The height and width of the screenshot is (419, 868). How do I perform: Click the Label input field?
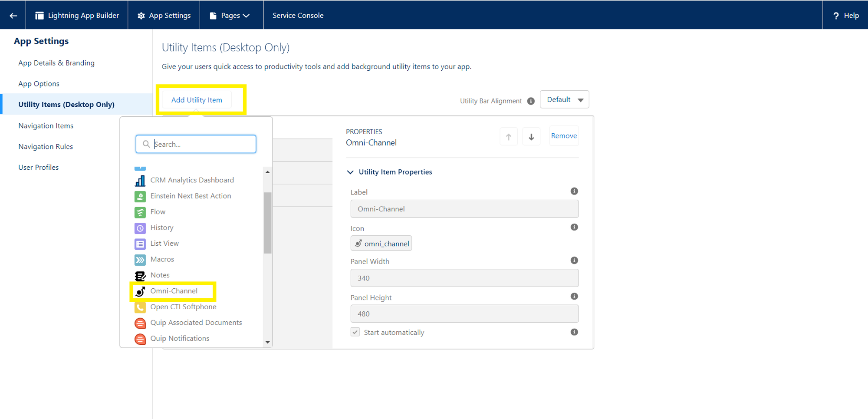tap(464, 209)
